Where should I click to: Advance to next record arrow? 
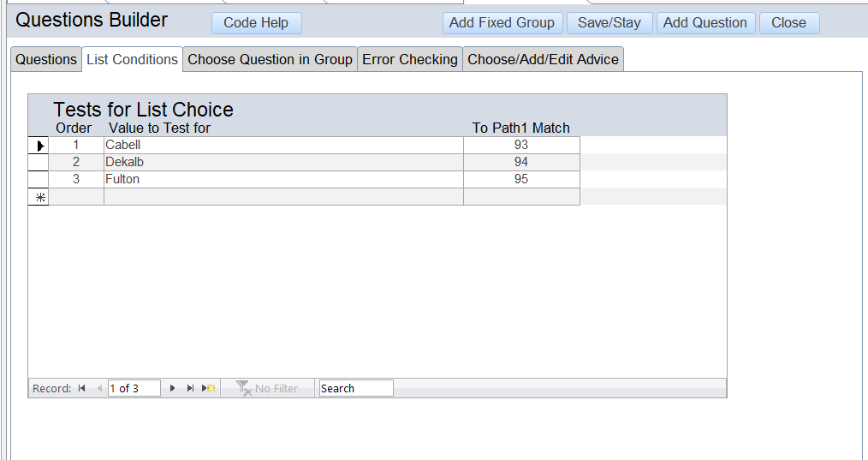[x=172, y=389]
